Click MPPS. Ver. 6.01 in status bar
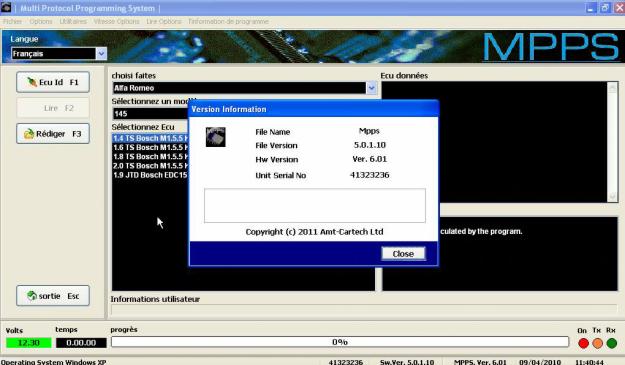Image resolution: width=625 pixels, height=365 pixels. click(480, 362)
